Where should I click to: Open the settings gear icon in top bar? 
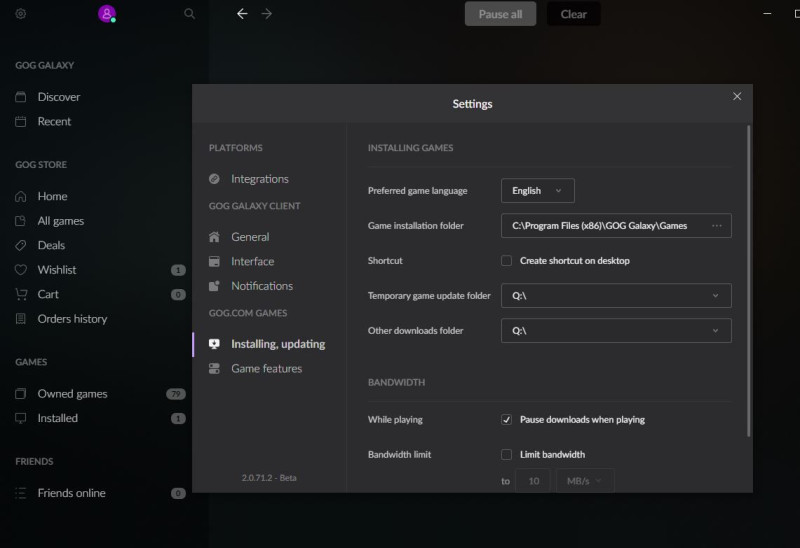21,14
